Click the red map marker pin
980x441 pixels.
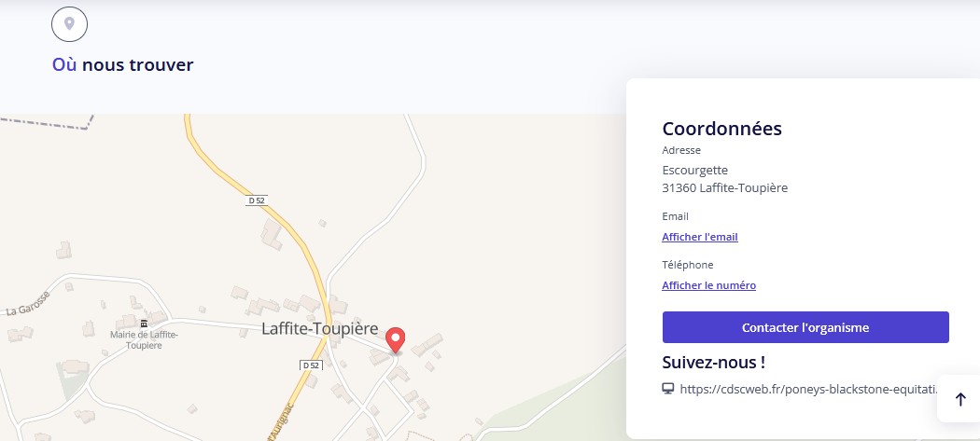(396, 339)
